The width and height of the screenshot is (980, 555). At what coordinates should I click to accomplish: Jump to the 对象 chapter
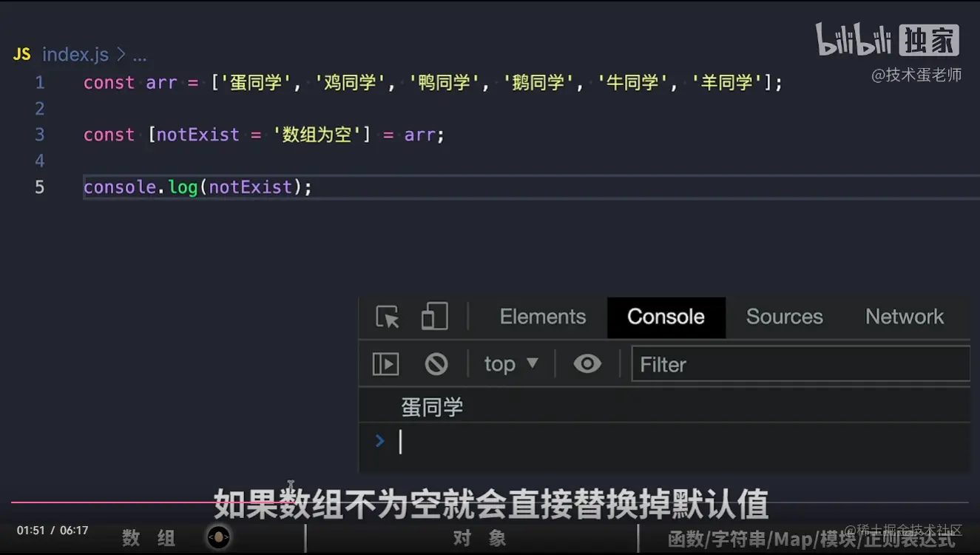coord(479,538)
